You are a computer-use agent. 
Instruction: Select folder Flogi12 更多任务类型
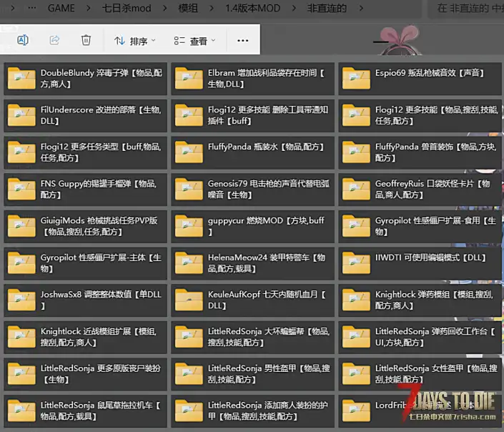pyautogui.click(x=86, y=152)
